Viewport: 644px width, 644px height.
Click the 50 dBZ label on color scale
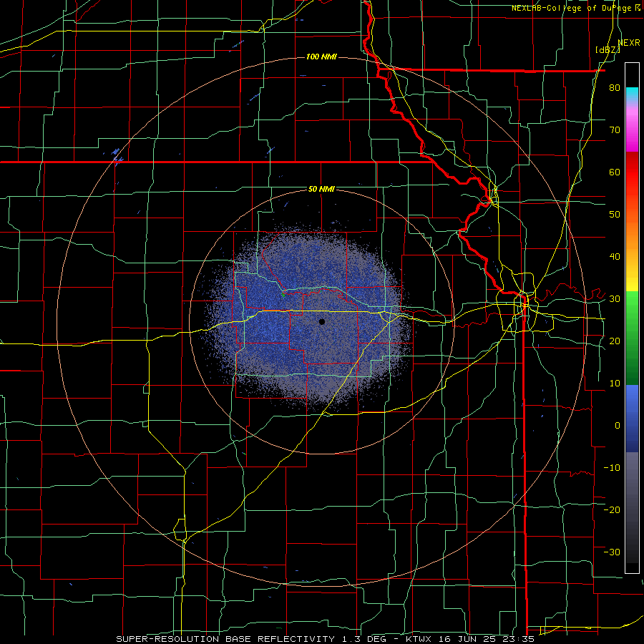click(615, 215)
